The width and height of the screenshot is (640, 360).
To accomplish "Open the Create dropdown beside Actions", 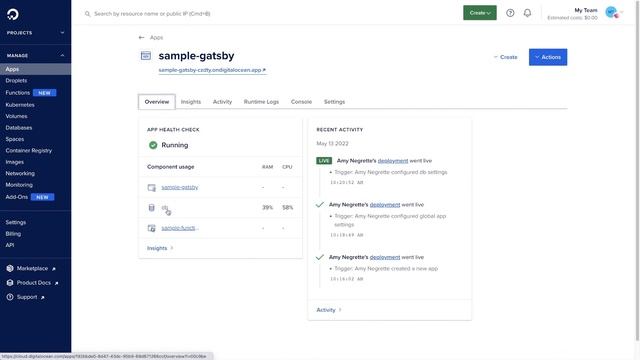I will tap(505, 57).
